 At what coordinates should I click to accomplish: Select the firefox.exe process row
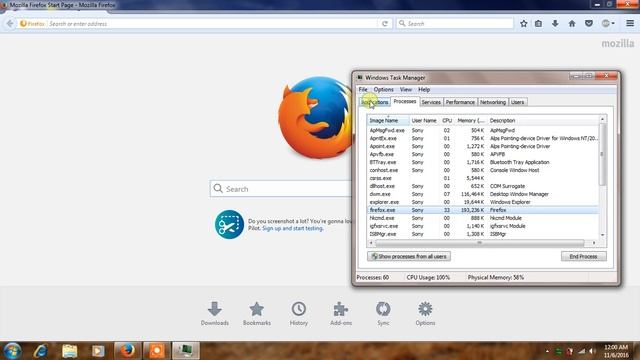coord(483,210)
